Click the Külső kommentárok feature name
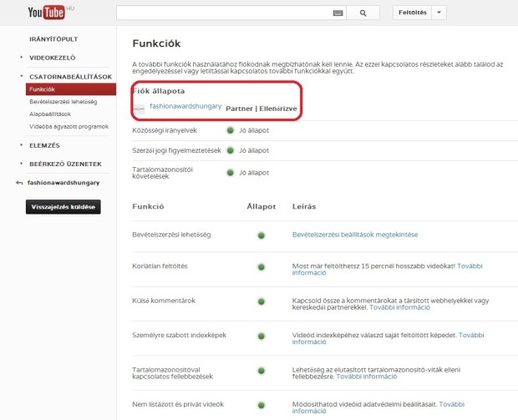This screenshot has width=518, height=420. 164,301
